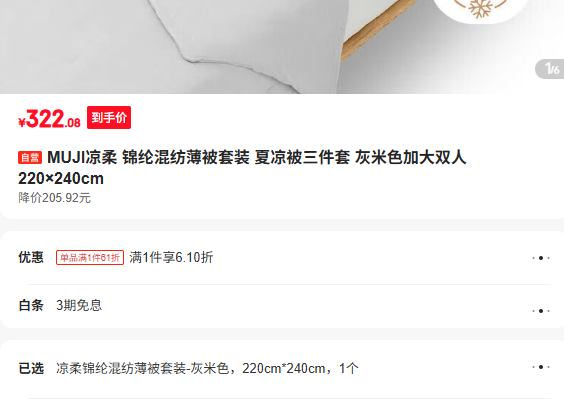Click the ¥322.08 price

click(49, 119)
